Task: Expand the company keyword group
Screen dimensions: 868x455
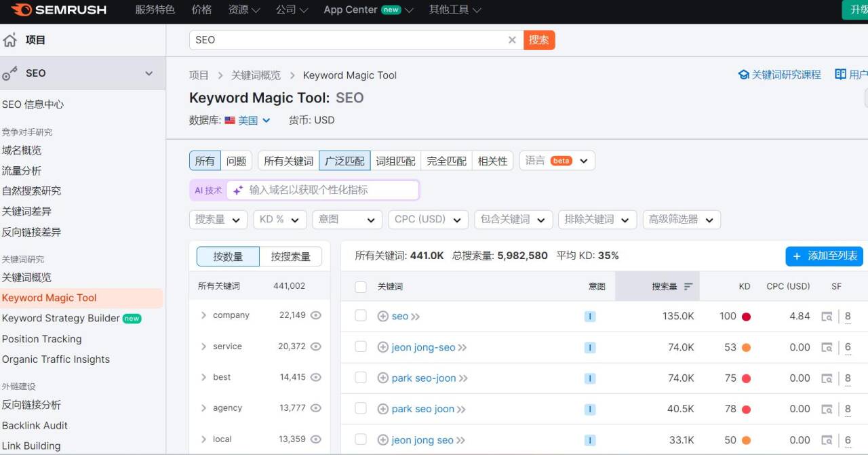Action: coord(203,315)
